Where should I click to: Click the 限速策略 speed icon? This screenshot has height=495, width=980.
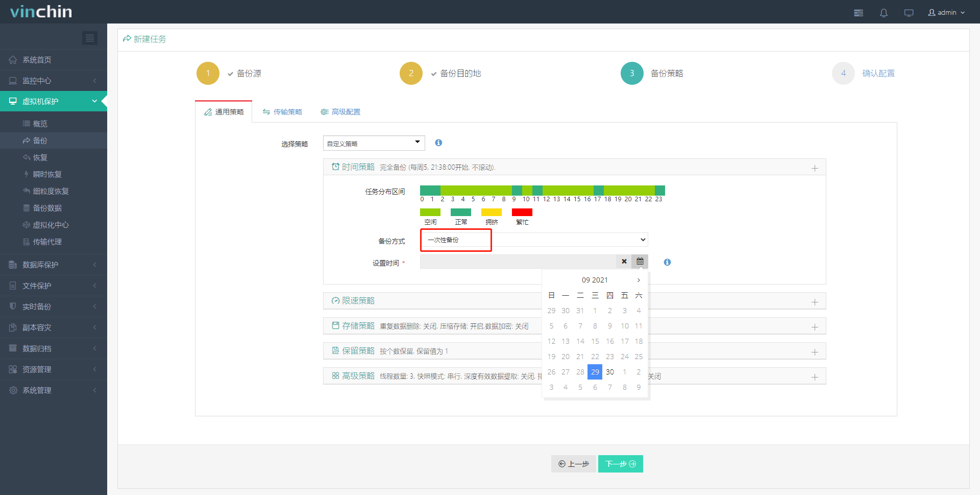[x=335, y=300]
